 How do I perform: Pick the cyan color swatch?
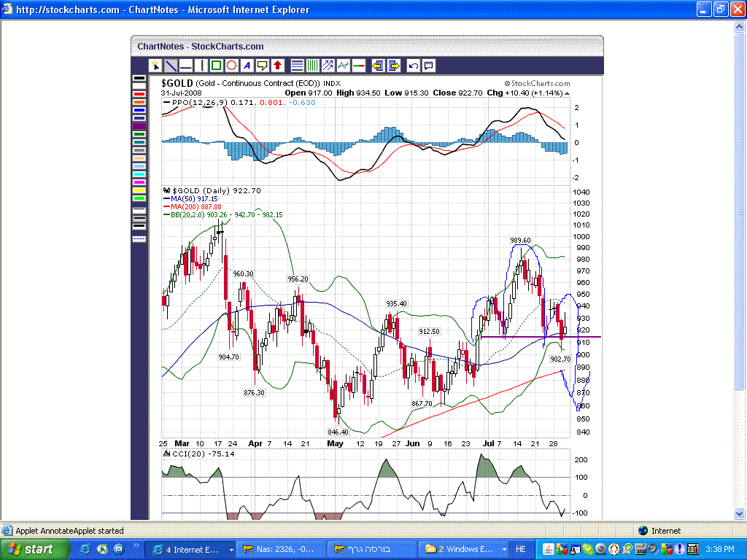coord(139,175)
